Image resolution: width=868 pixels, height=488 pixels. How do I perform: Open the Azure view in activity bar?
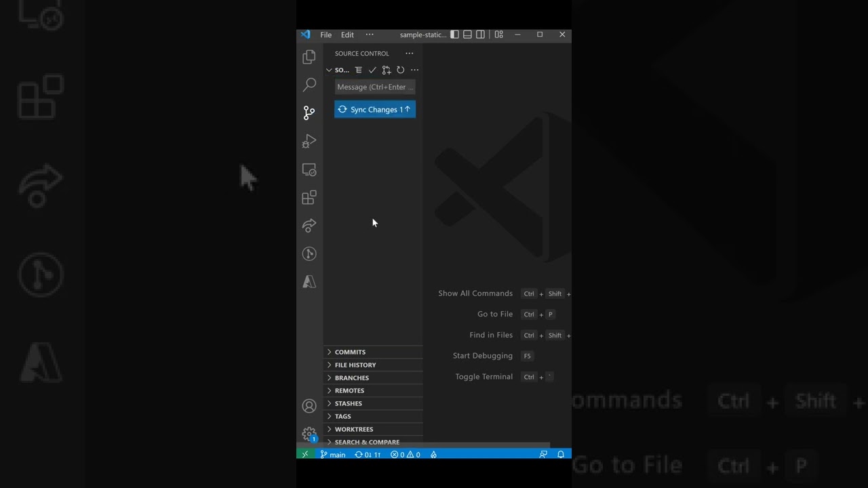309,282
